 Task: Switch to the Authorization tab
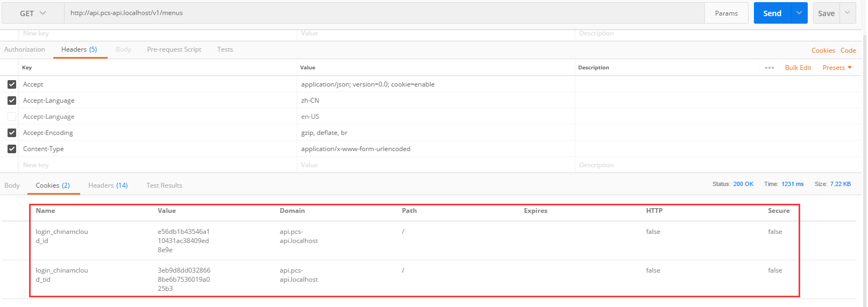[x=25, y=49]
